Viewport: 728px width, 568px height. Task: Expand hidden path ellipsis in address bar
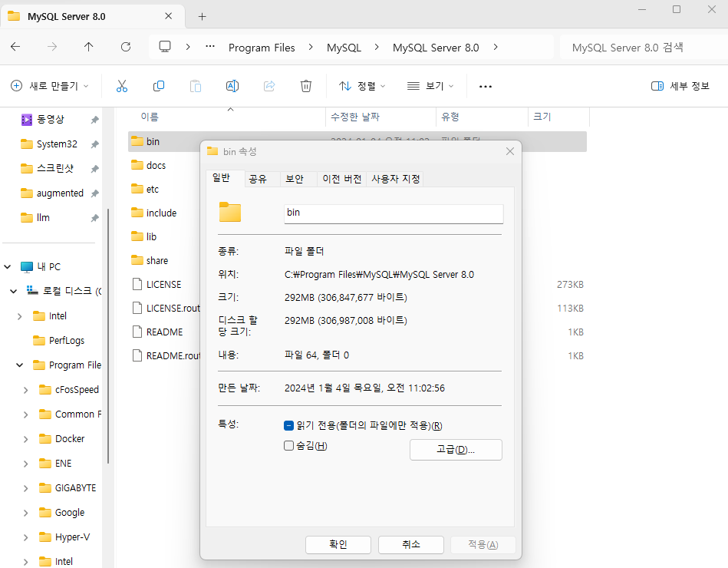(x=210, y=47)
